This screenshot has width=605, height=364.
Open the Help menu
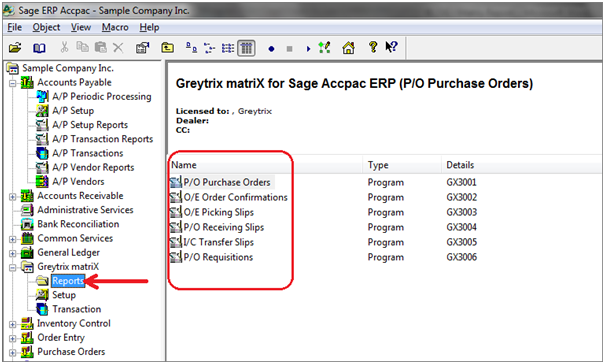(149, 27)
